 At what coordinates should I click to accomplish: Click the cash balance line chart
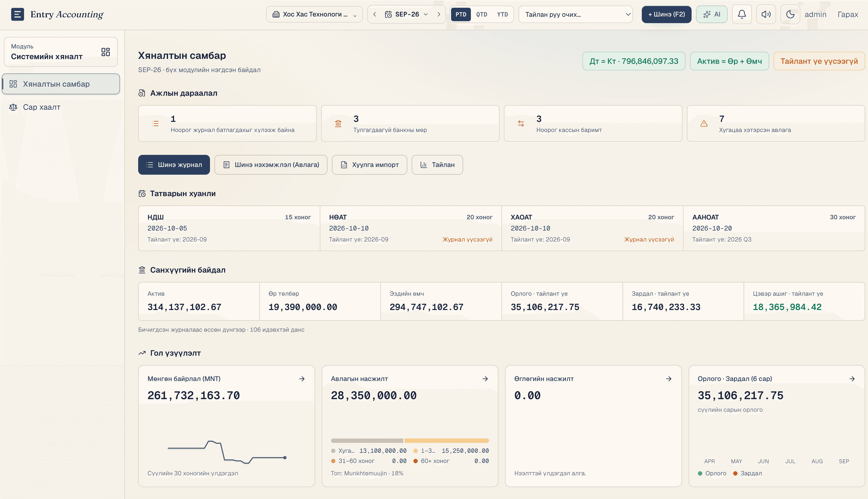[227, 452]
